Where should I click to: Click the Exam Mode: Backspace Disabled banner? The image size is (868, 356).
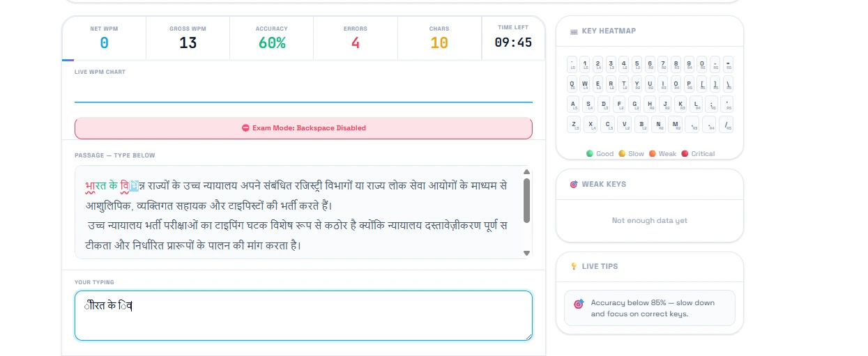303,128
